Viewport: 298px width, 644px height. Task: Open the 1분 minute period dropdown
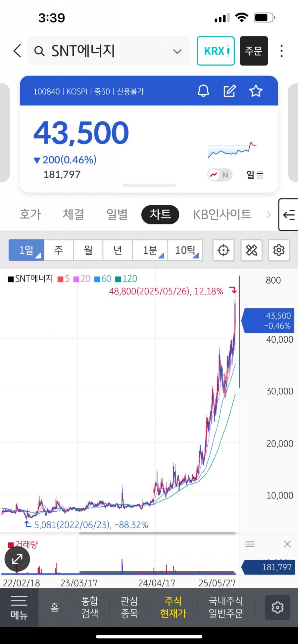[x=150, y=250]
